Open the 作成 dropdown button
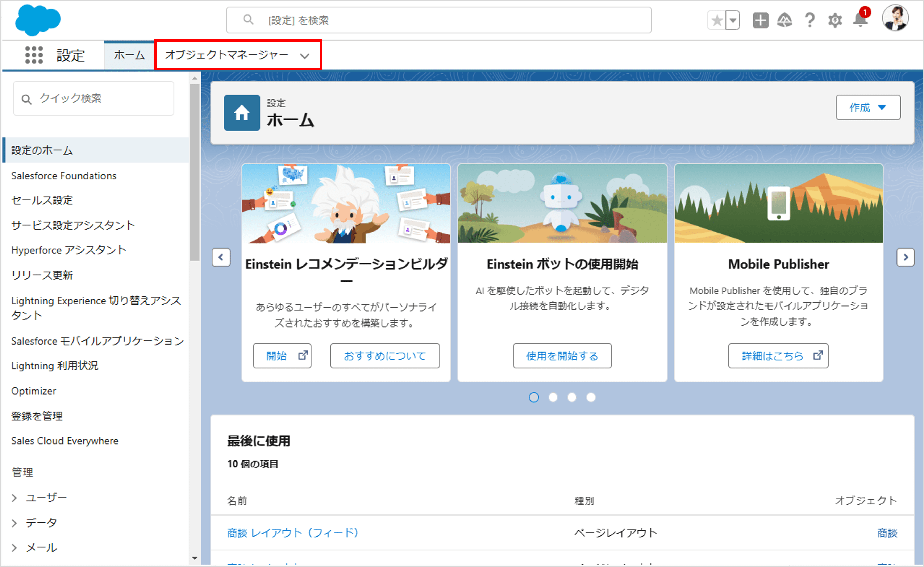Viewport: 924px width, 567px height. [868, 107]
